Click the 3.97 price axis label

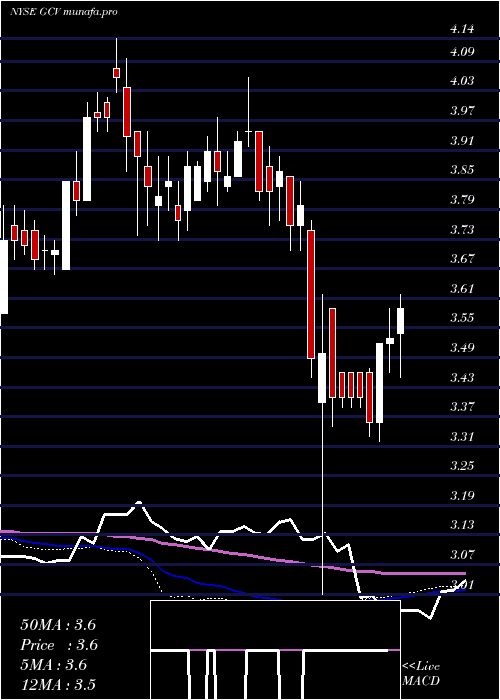(462, 111)
